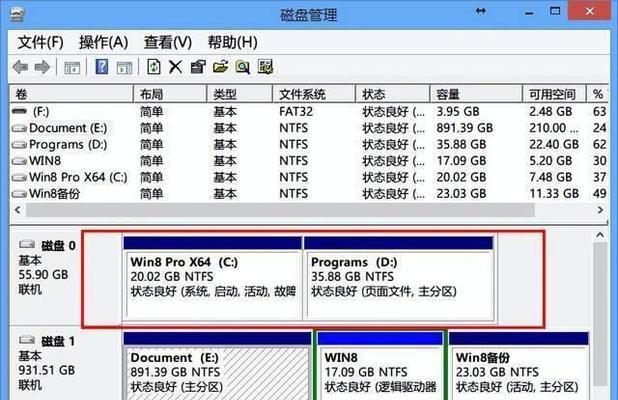Sort by the 卷 column header
Viewport: 618px width, 400px height.
(x=71, y=94)
